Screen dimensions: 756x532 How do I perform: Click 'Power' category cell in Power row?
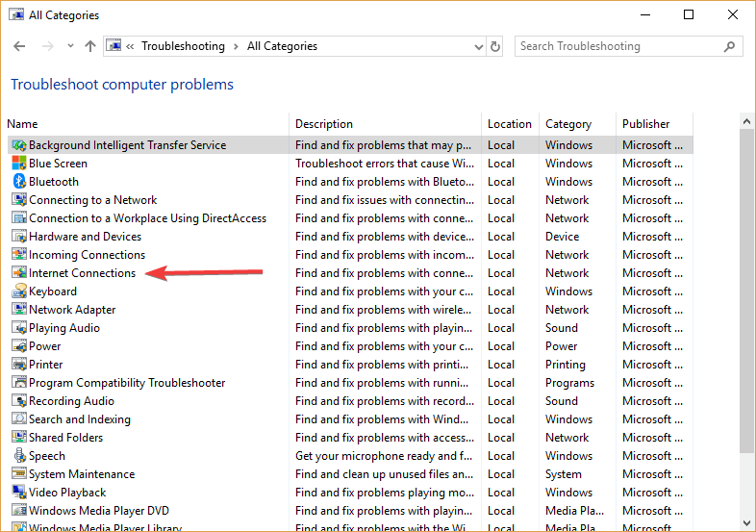[561, 346]
